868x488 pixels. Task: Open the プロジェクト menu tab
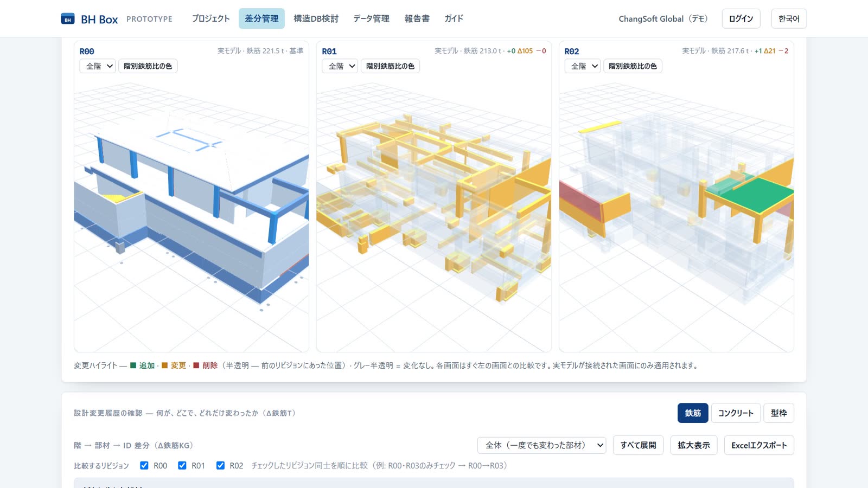[x=210, y=18]
